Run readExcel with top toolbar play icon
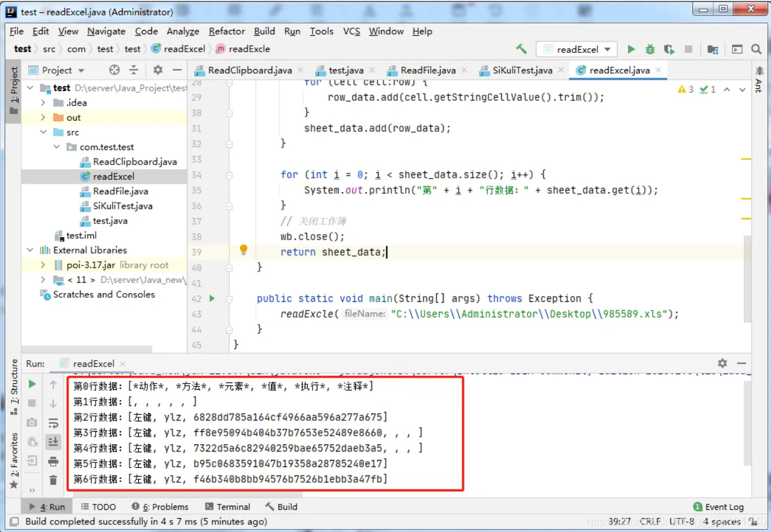Image resolution: width=771 pixels, height=532 pixels. tap(631, 49)
